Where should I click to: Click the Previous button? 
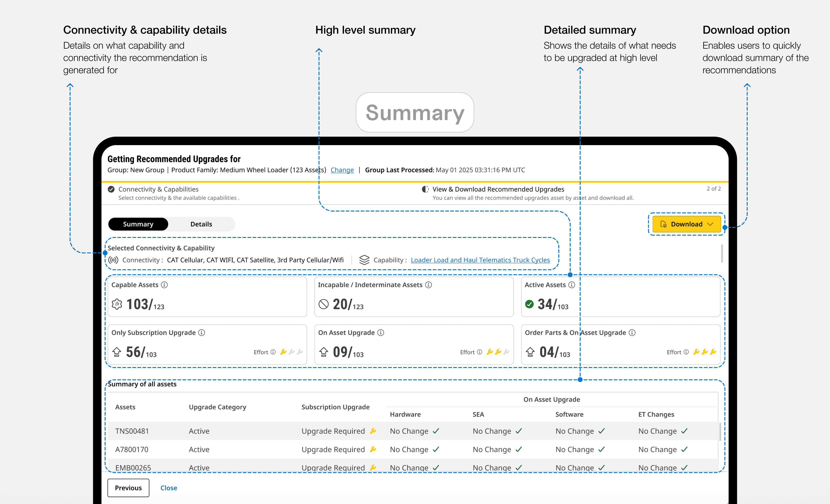[x=128, y=488]
